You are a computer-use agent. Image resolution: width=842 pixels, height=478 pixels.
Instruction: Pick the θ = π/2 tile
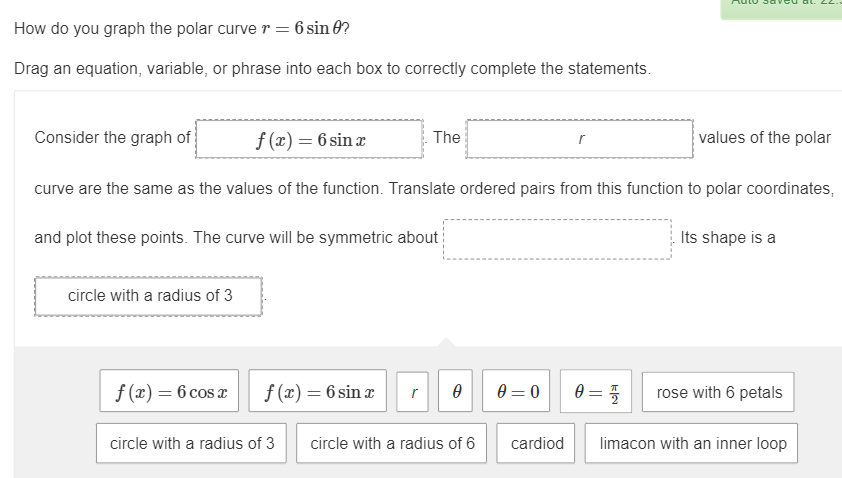coord(597,392)
